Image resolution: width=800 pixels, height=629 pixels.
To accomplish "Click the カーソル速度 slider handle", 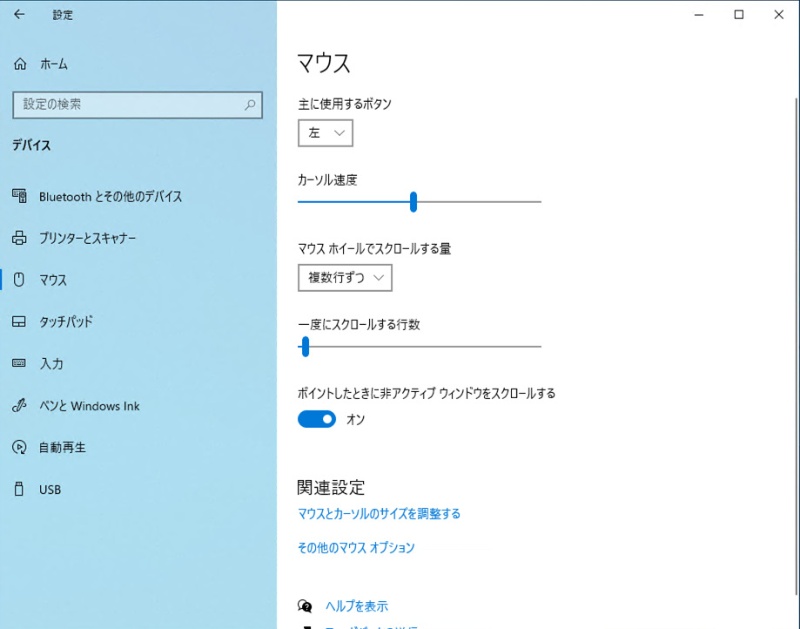I will click(413, 202).
